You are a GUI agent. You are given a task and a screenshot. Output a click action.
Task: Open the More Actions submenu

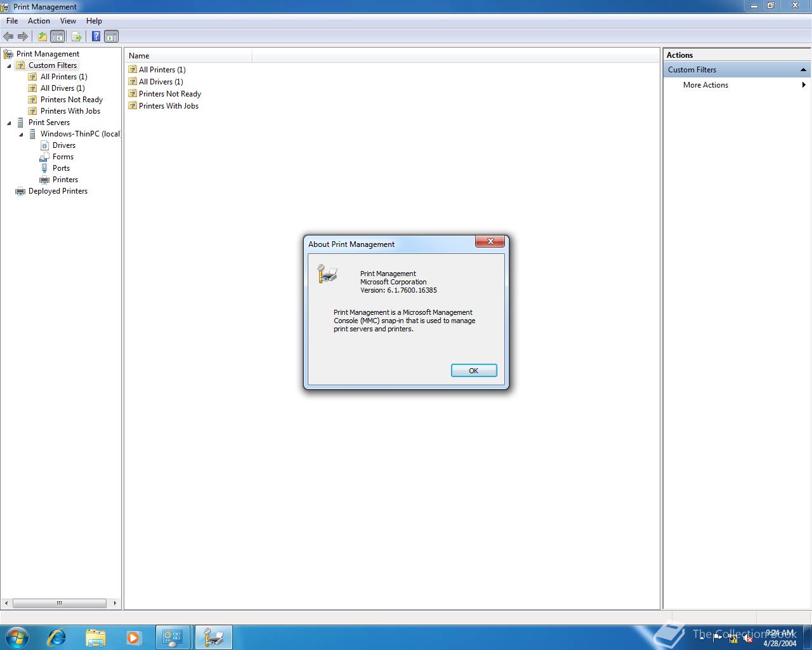pos(737,85)
